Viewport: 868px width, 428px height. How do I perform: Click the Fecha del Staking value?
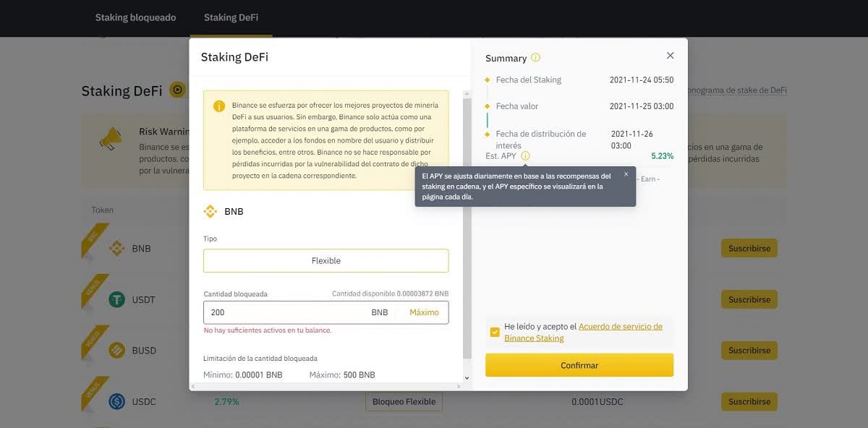coord(642,80)
